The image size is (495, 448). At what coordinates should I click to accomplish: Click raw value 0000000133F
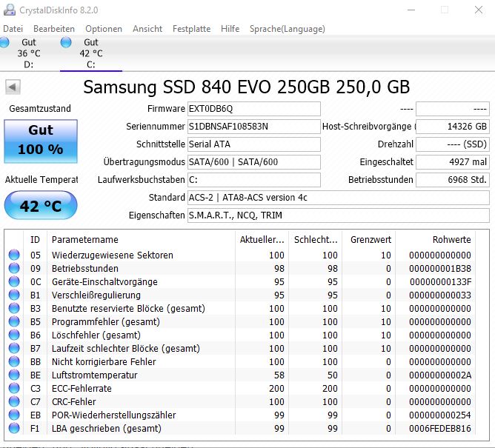click(441, 281)
